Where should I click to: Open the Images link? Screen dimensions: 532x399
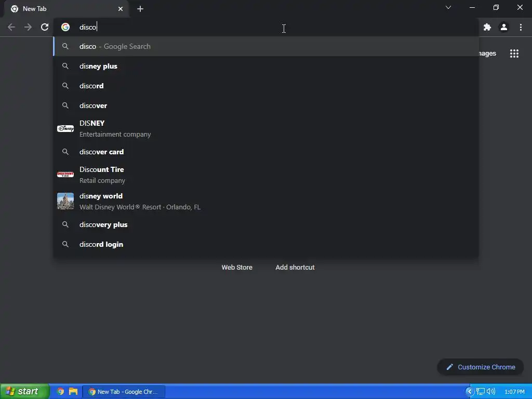pyautogui.click(x=487, y=54)
